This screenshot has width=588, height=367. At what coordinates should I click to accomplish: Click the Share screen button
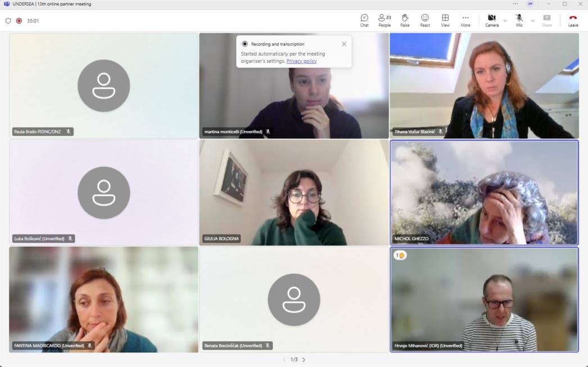[x=546, y=20]
